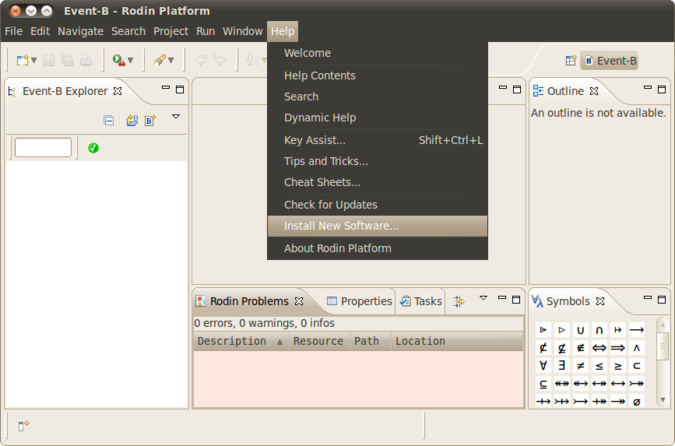Click the green checkmark filter icon
675x446 pixels.
click(93, 148)
